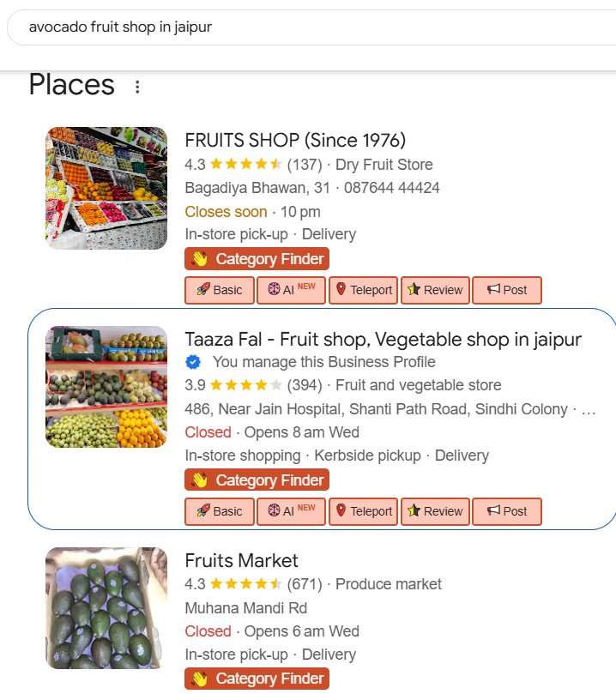Click the verified badge on Taaza Fal
This screenshot has width=616, height=694.
(x=194, y=362)
